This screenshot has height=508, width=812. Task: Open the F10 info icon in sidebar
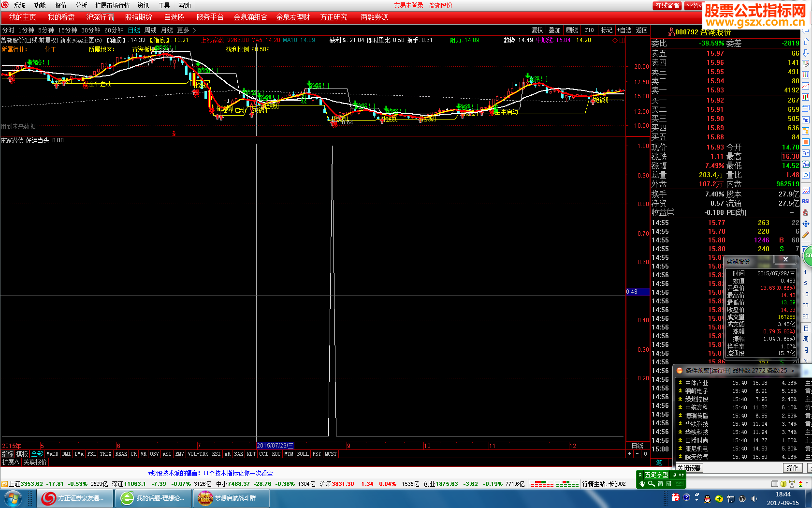(x=806, y=120)
